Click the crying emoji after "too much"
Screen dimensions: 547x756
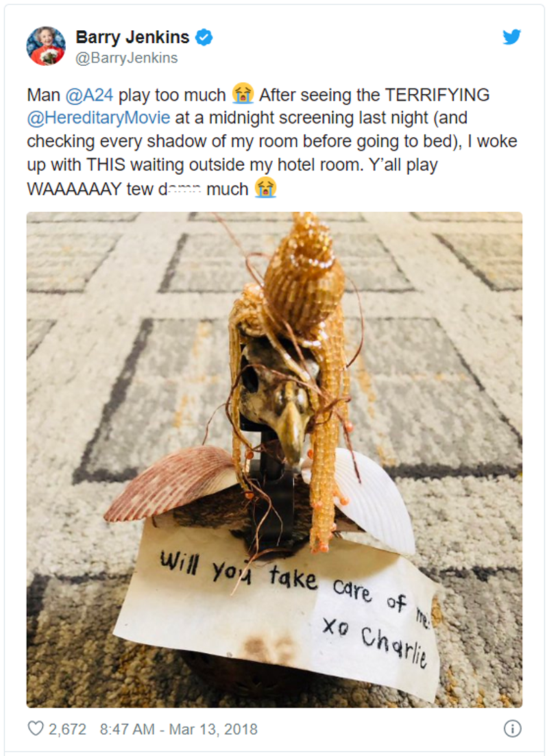(243, 94)
